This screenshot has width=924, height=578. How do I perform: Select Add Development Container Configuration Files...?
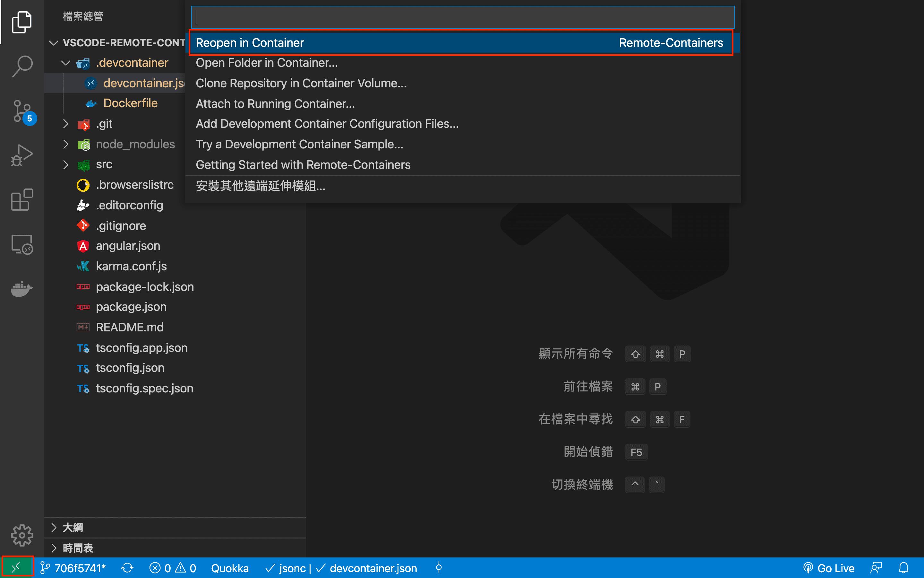(462, 124)
